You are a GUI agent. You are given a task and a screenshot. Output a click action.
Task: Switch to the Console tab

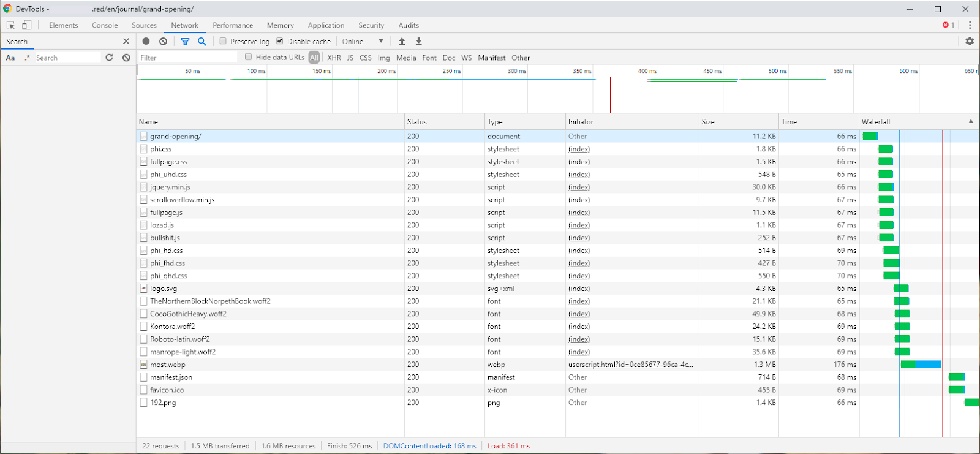[105, 25]
